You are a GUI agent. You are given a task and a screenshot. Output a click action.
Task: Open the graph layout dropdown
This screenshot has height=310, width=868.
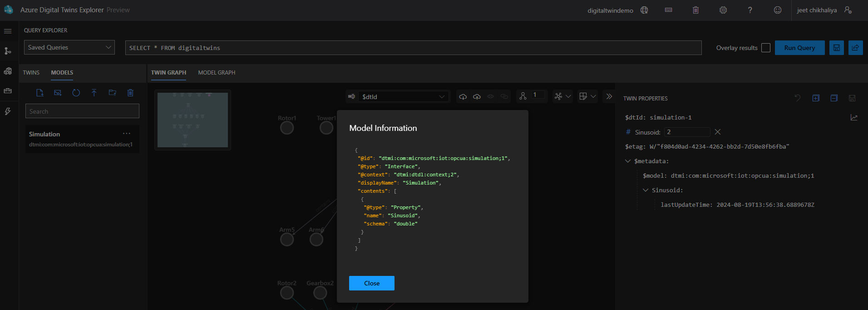click(563, 96)
